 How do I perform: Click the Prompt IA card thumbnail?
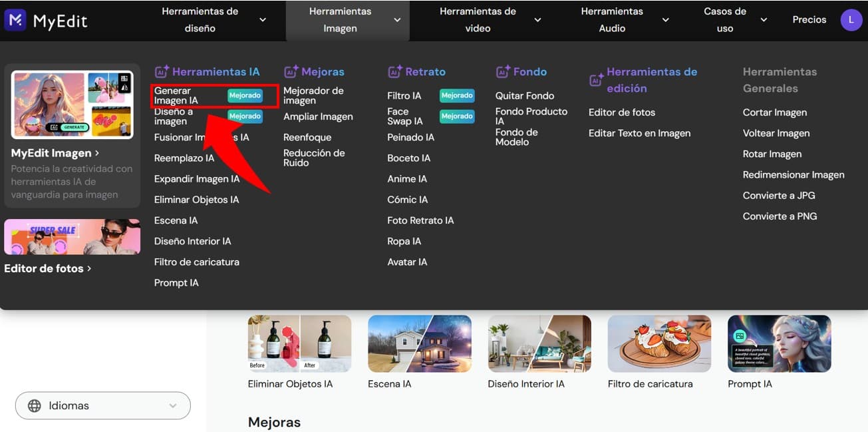780,343
